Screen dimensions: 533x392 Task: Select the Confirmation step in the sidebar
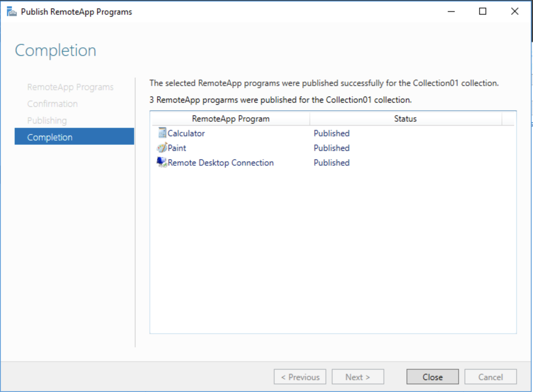(52, 104)
